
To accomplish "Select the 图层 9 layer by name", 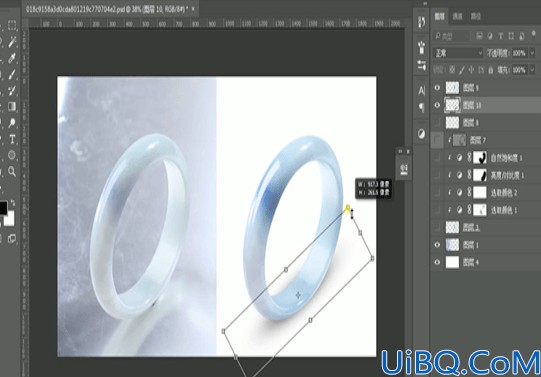I will tap(470, 88).
